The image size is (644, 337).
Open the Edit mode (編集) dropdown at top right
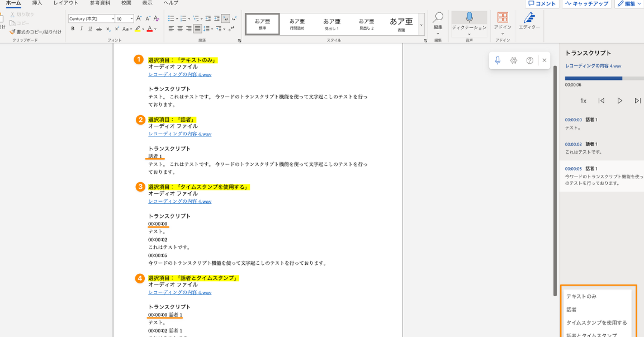coord(629,4)
